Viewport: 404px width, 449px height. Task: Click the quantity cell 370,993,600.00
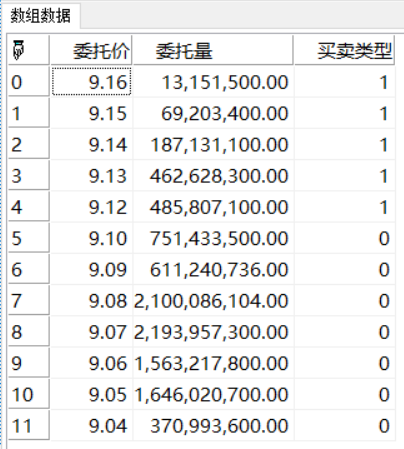(x=213, y=425)
